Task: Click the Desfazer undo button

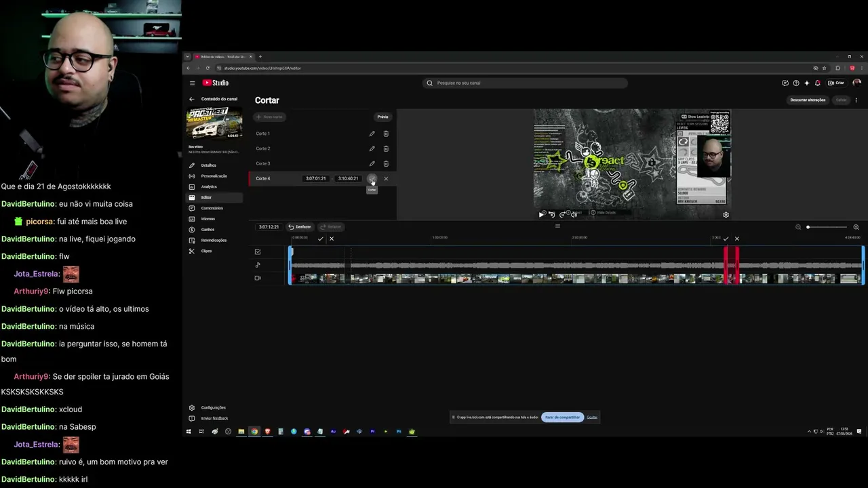Action: [x=300, y=227]
